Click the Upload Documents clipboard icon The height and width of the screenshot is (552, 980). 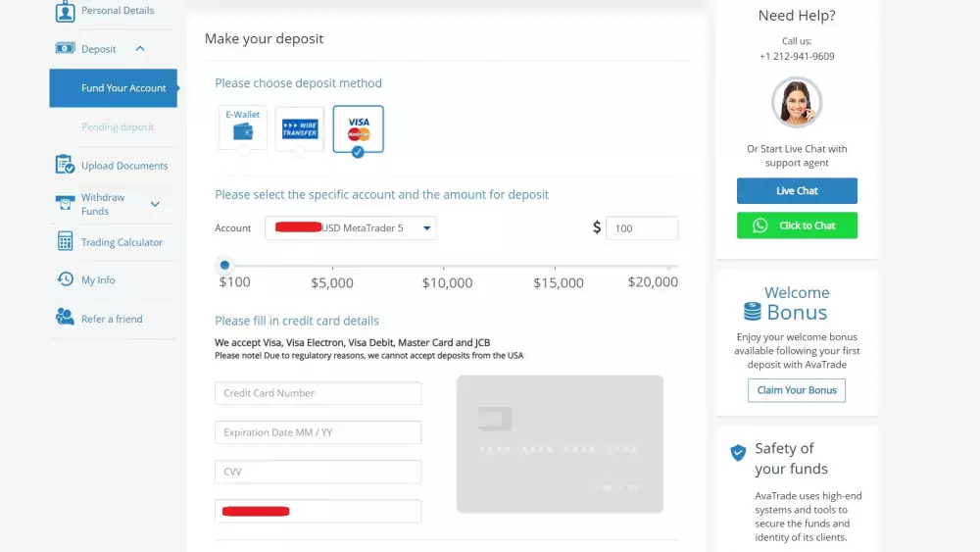coord(65,165)
